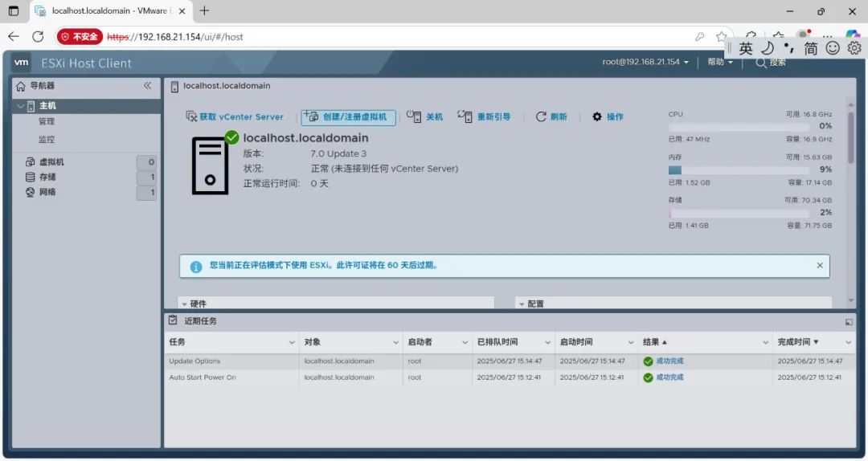This screenshot has height=461, width=868.
Task: Collapse the navigator panel with double chevron
Action: (x=147, y=85)
